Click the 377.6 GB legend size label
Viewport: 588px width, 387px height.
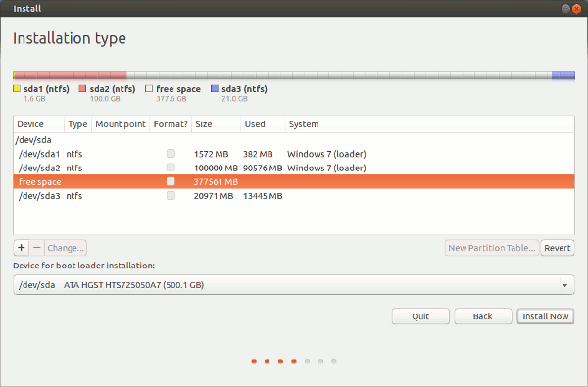coord(171,99)
